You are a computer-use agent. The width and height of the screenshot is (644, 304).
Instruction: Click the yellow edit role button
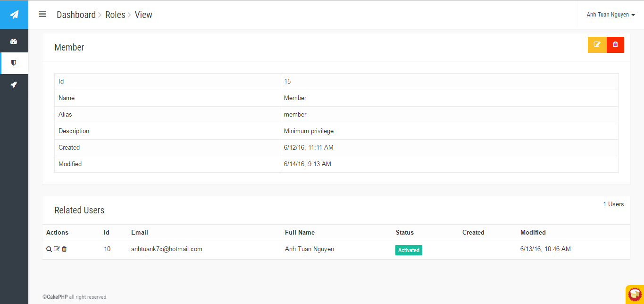[x=597, y=45]
